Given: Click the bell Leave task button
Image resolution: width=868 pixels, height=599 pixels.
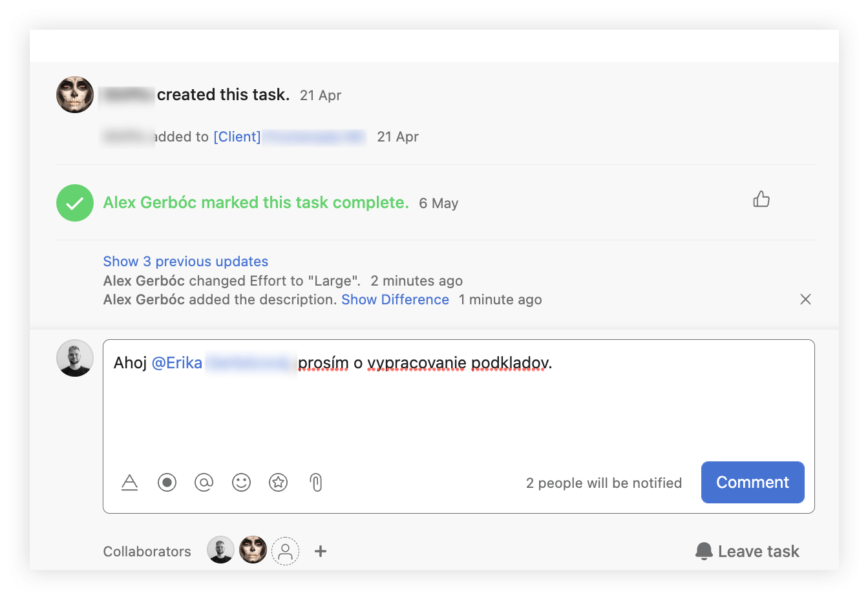Looking at the screenshot, I should click(748, 551).
